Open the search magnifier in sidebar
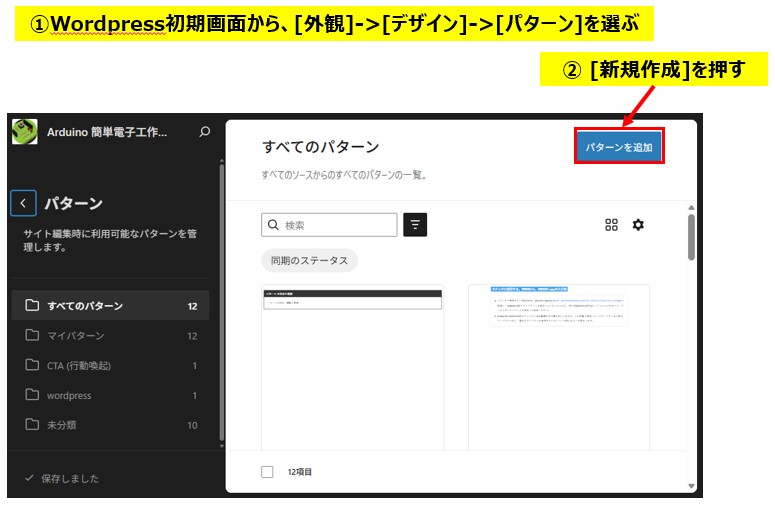 click(205, 132)
